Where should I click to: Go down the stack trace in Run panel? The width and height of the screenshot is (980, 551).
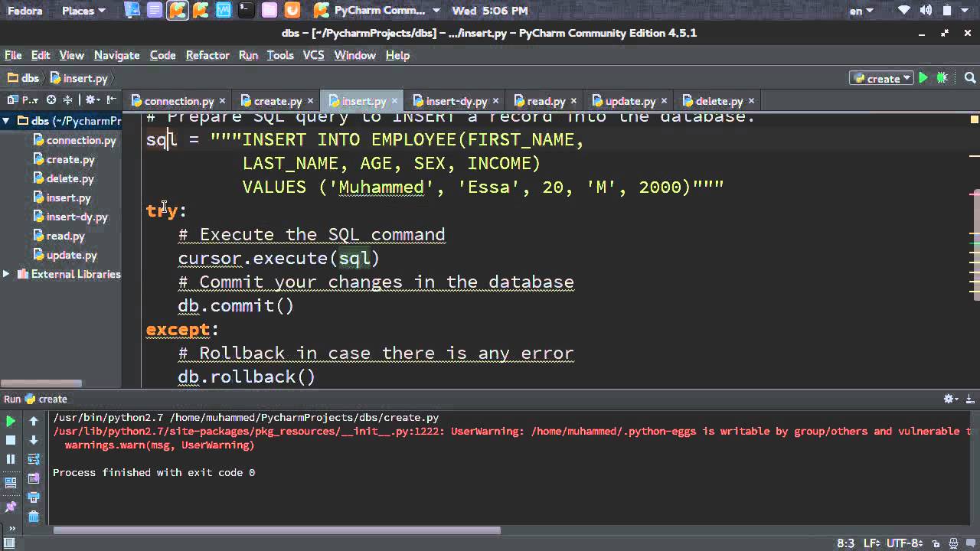click(x=34, y=440)
